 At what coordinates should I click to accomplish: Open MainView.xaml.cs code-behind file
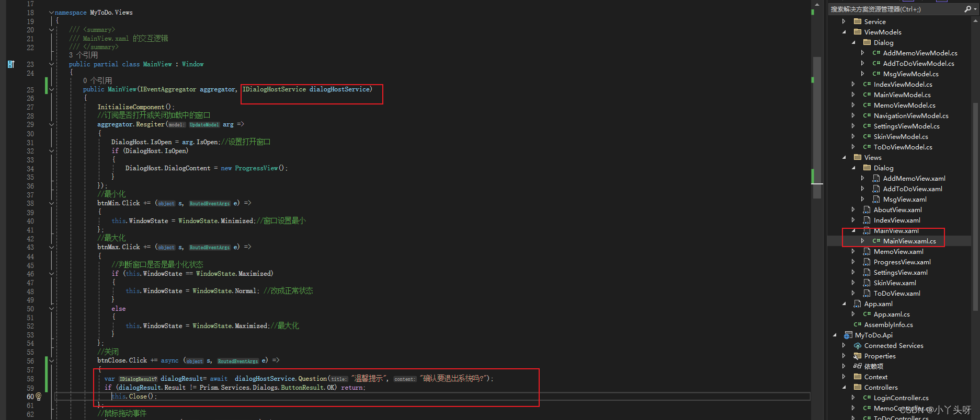(x=909, y=241)
